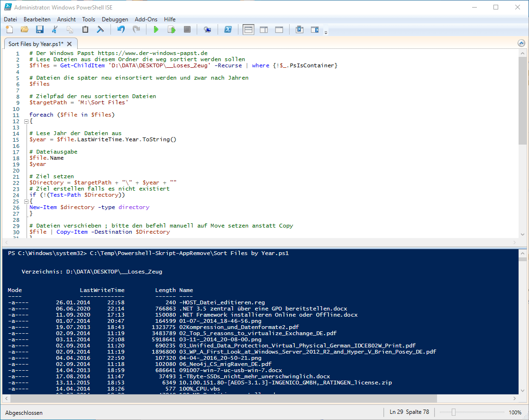The width and height of the screenshot is (529, 420).
Task: Click the Run Script green play icon
Action: pos(156,30)
